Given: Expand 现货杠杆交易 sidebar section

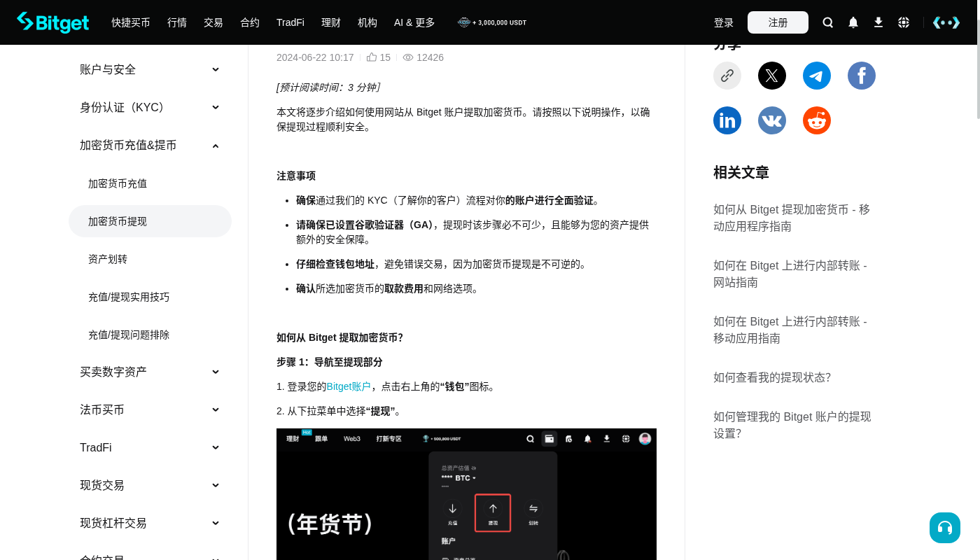Looking at the screenshot, I should coord(150,523).
